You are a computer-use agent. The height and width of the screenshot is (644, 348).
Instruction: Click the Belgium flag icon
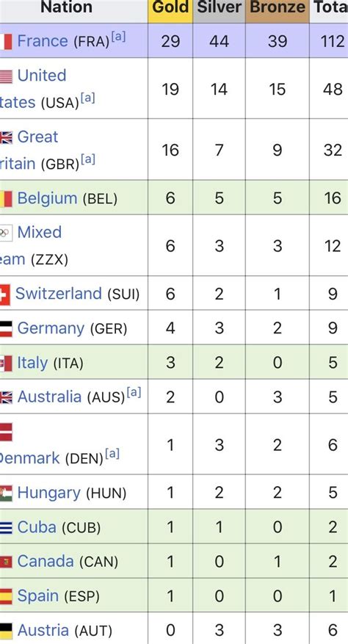point(6,199)
